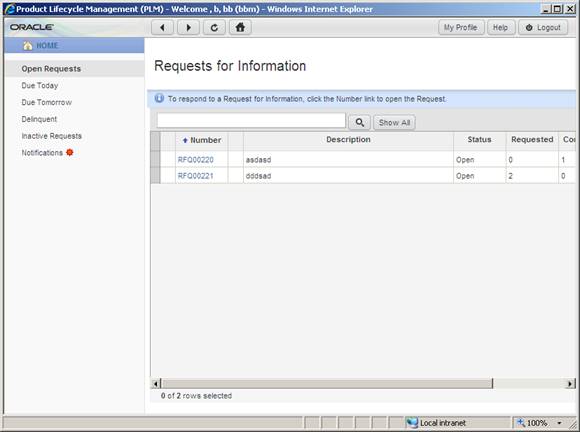Click the info icon in the blue banner
Viewport: 580px width, 432px height.
click(159, 98)
